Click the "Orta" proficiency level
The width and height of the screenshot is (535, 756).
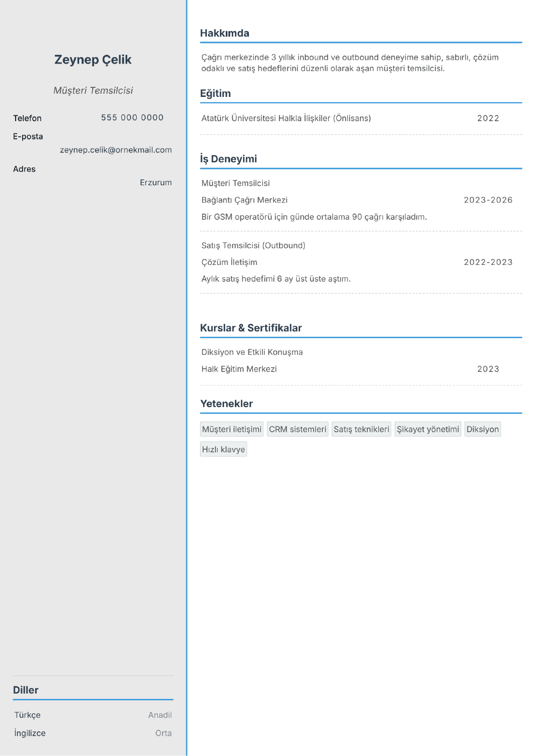pos(163,733)
